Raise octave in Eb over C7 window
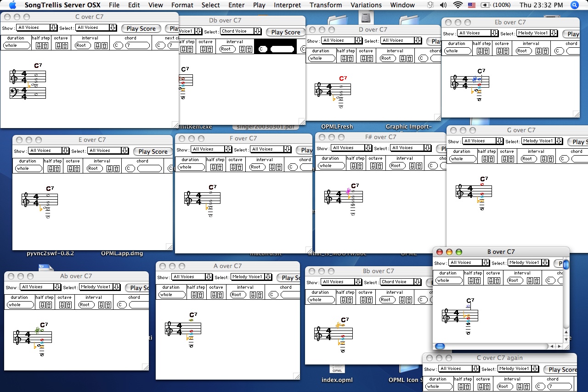588x392 pixels. [506, 51]
